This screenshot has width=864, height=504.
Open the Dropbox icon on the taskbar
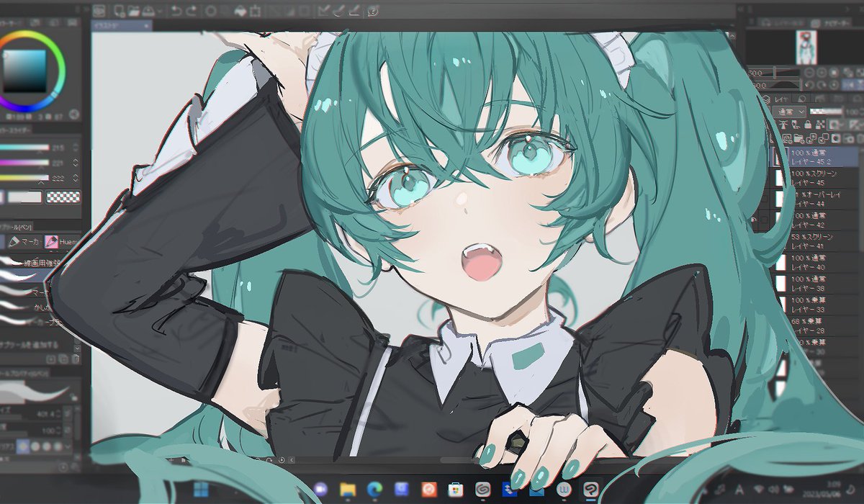point(509,490)
